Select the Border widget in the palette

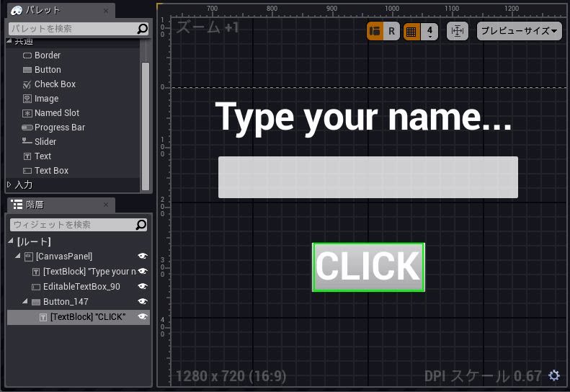pos(47,55)
